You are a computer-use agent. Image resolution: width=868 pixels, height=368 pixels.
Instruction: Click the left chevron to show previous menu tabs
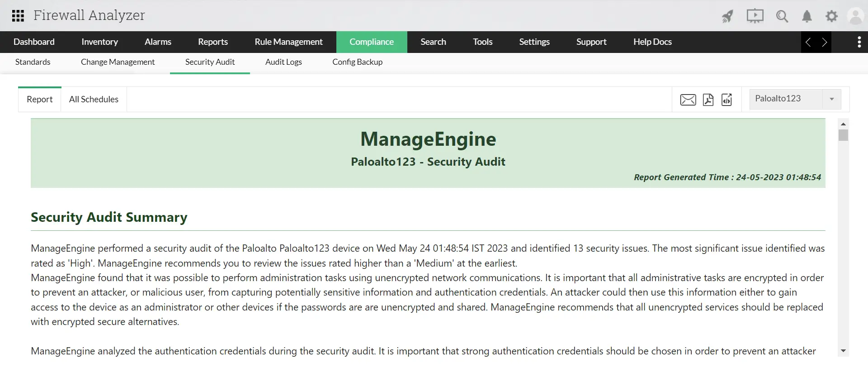coord(808,42)
